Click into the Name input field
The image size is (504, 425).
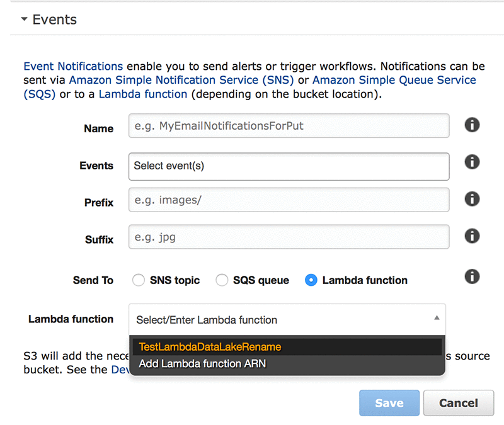(x=289, y=126)
